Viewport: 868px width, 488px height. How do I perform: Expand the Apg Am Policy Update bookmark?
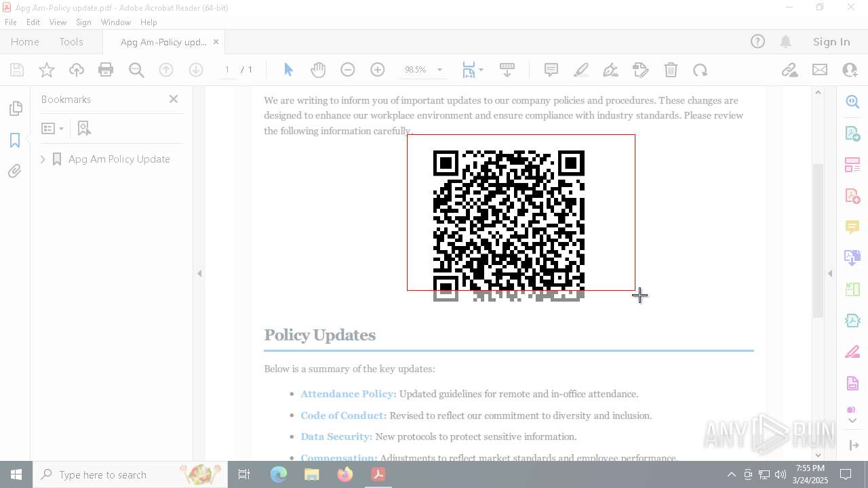coord(43,159)
